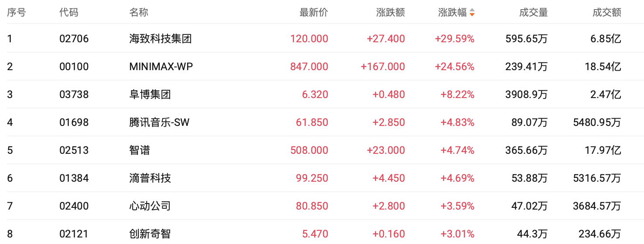644x244 pixels.
Task: Click stock code 02706
Action: pyautogui.click(x=74, y=39)
